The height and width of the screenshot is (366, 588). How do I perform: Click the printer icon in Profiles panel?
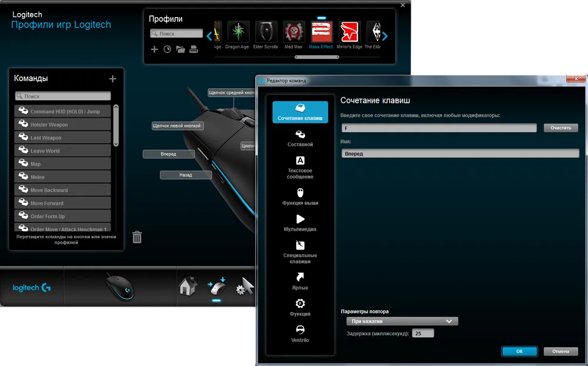[x=193, y=49]
